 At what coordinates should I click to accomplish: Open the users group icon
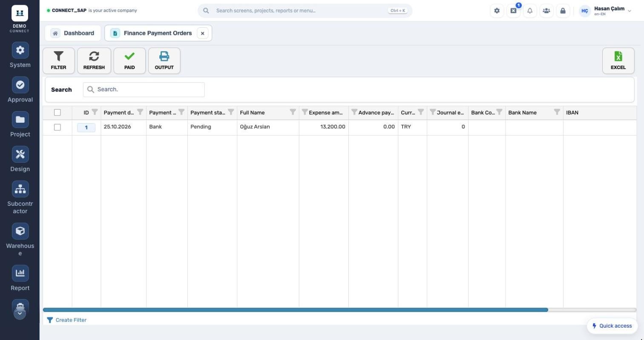[x=546, y=11]
